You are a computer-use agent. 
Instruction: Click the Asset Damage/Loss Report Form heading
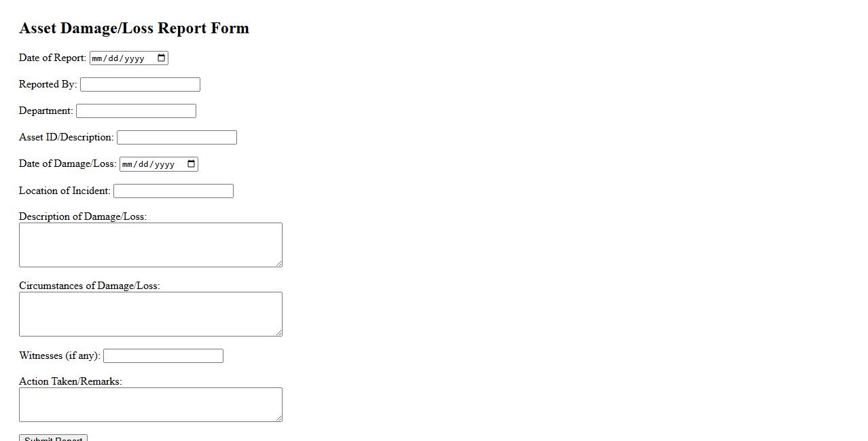coord(134,28)
